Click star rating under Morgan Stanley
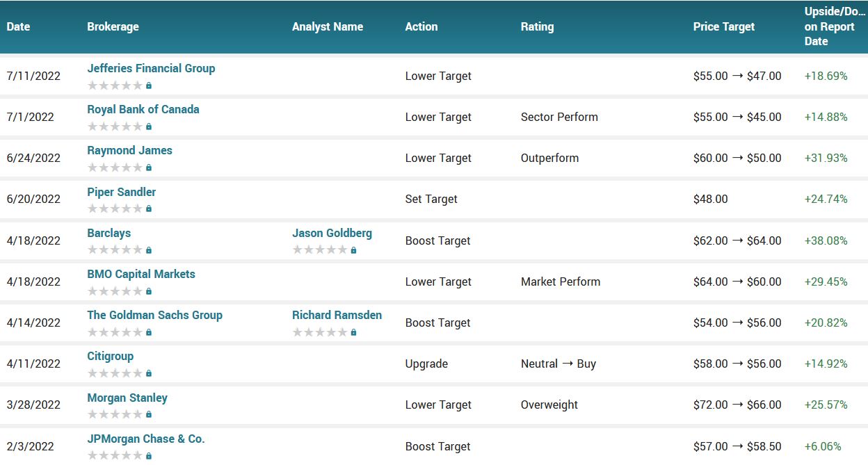The height and width of the screenshot is (465, 868). pos(115,414)
